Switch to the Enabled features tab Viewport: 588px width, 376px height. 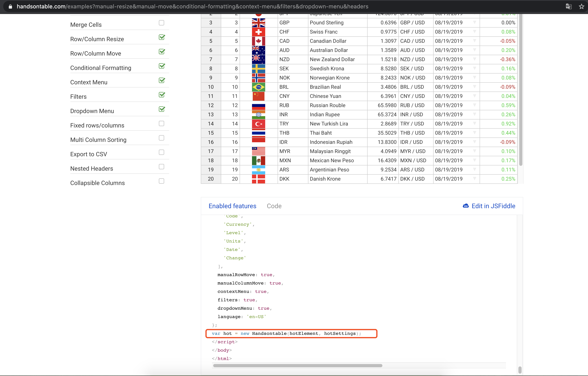(232, 206)
